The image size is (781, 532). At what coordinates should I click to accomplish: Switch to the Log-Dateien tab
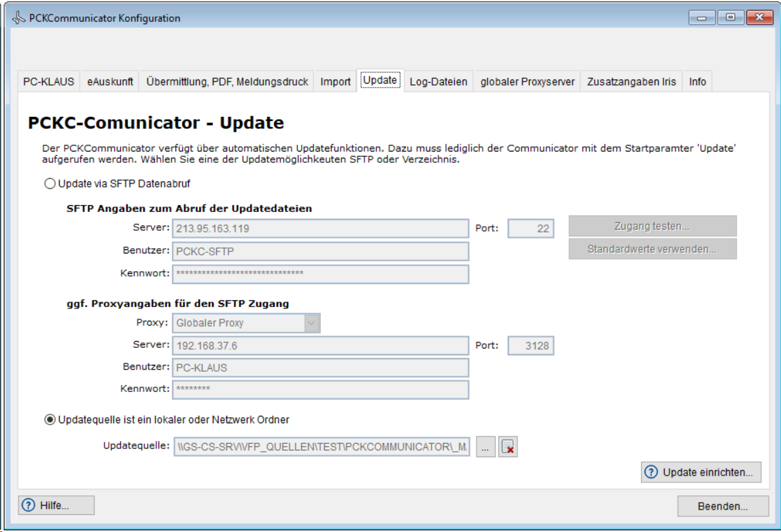click(438, 82)
